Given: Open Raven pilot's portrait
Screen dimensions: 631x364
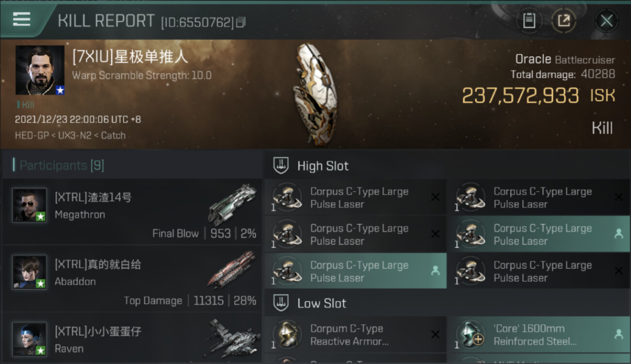Looking at the screenshot, I should 30,339.
